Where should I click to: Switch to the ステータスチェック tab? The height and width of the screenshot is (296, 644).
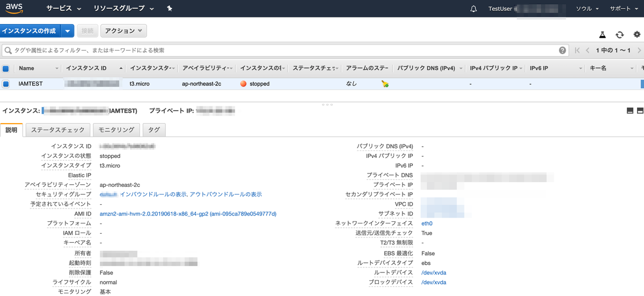tap(58, 130)
